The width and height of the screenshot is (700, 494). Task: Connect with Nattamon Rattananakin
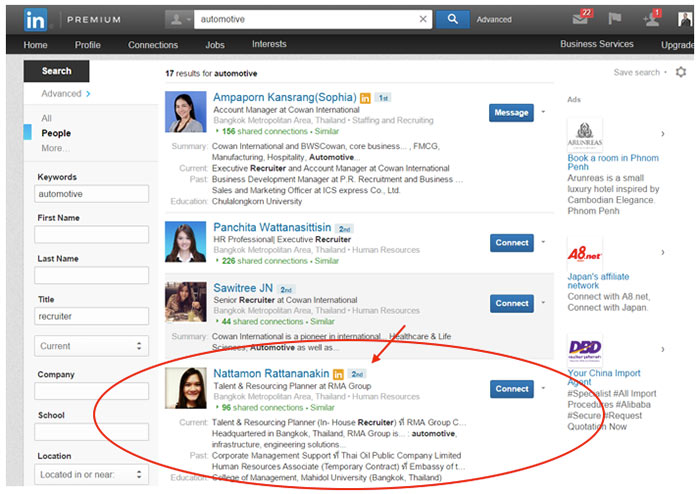click(512, 389)
